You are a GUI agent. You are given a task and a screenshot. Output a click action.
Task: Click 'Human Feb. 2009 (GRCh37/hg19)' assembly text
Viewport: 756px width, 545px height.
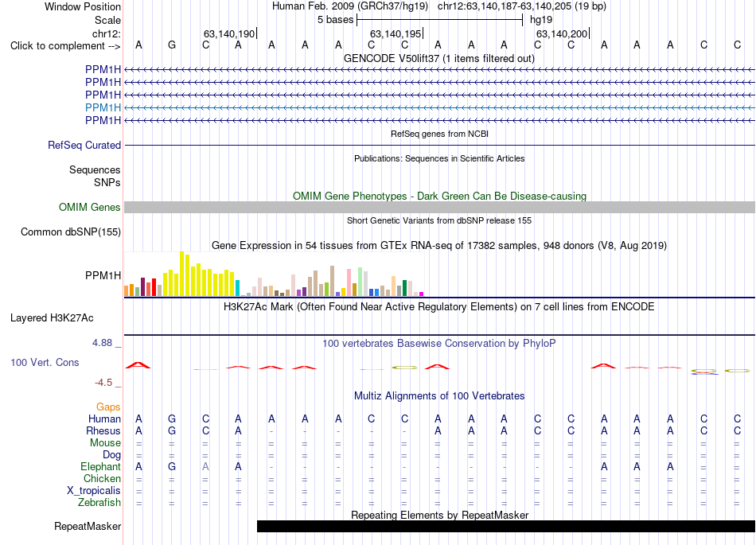coord(350,6)
